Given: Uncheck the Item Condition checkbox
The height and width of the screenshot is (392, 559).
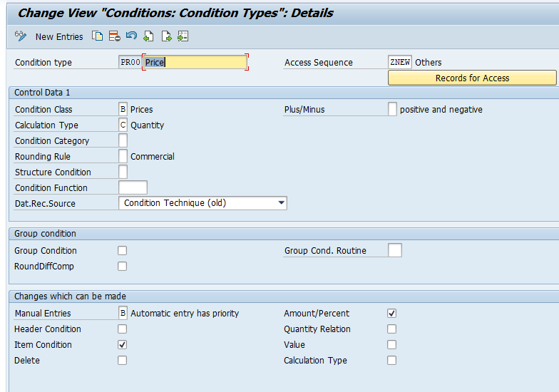Looking at the screenshot, I should [123, 345].
